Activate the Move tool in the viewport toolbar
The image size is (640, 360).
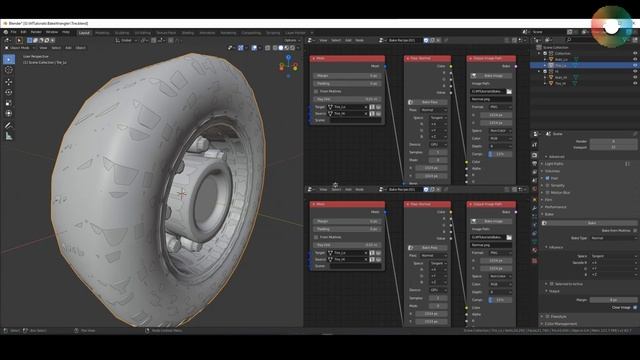[x=9, y=82]
